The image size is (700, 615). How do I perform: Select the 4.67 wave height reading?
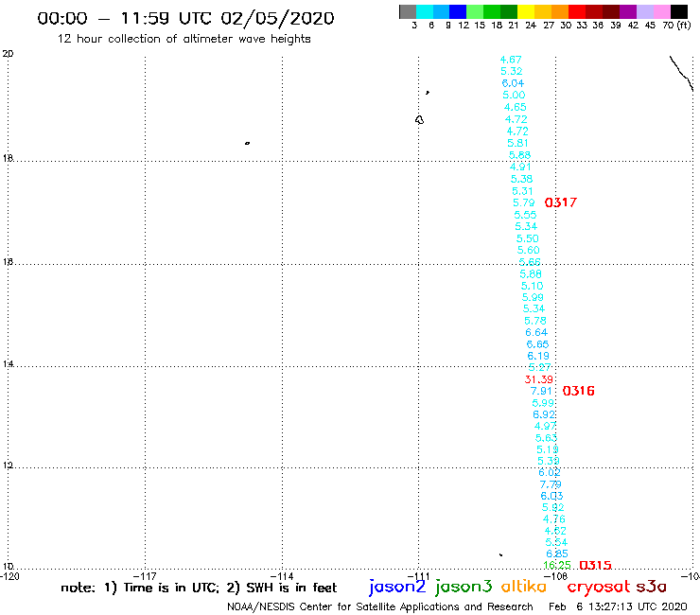511,60
